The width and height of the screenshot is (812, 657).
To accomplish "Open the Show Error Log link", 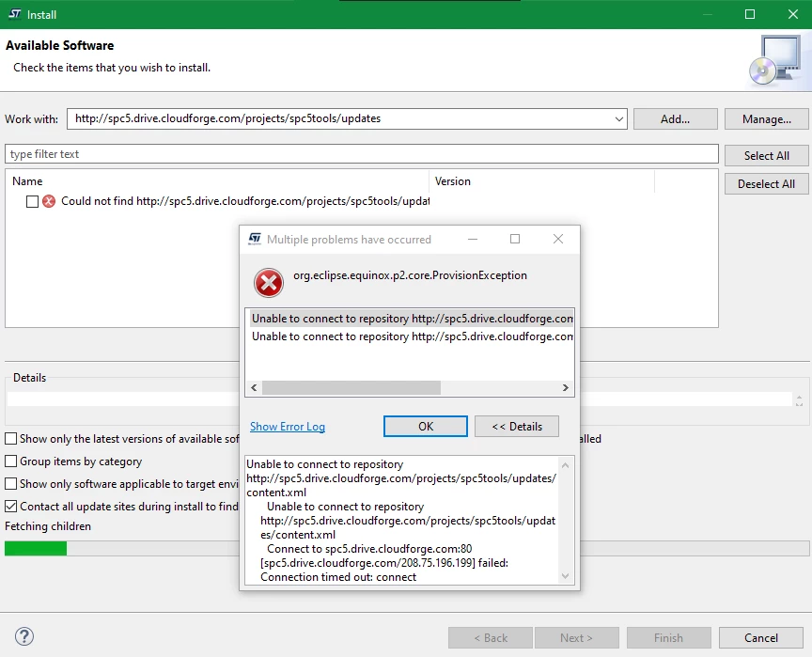I will tap(288, 427).
